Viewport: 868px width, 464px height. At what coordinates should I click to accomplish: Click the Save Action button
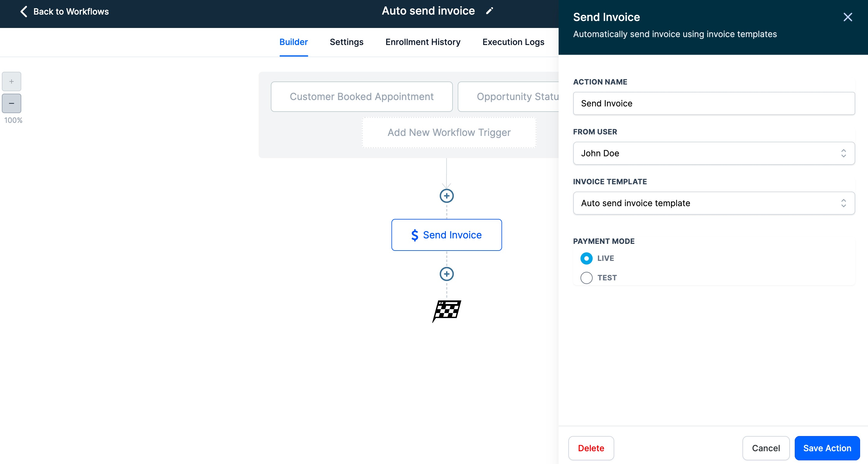[827, 448]
